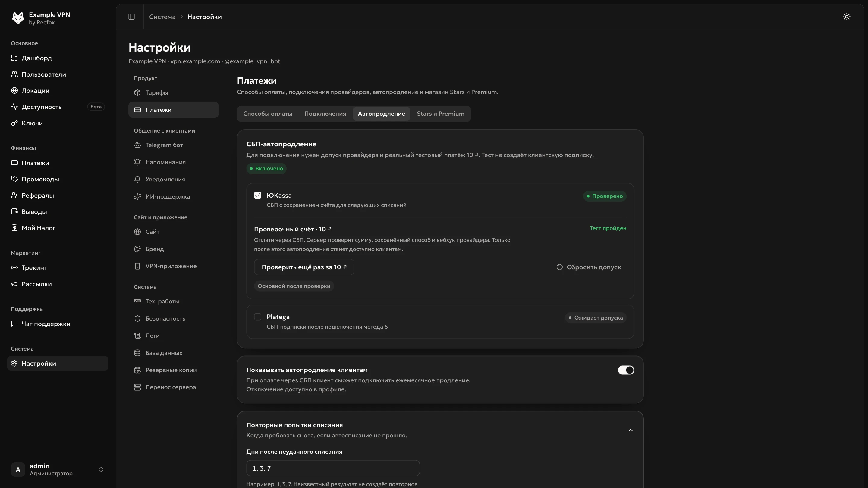Open Трекинг under Маркетинг
The image size is (868, 488).
(x=58, y=268)
